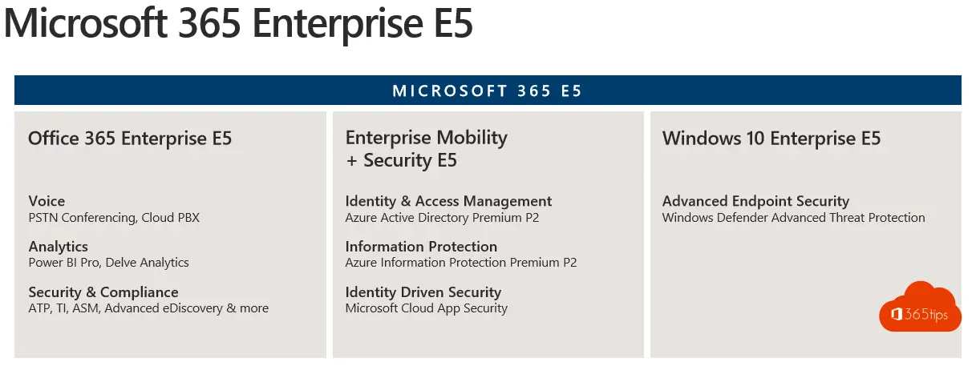This screenshot has width=980, height=366.
Task: Click Power BI Pro, Delve Analytics text
Action: tap(108, 263)
